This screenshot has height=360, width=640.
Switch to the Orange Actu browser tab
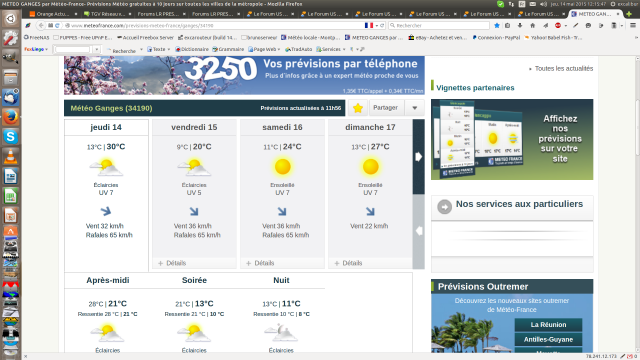click(x=53, y=14)
